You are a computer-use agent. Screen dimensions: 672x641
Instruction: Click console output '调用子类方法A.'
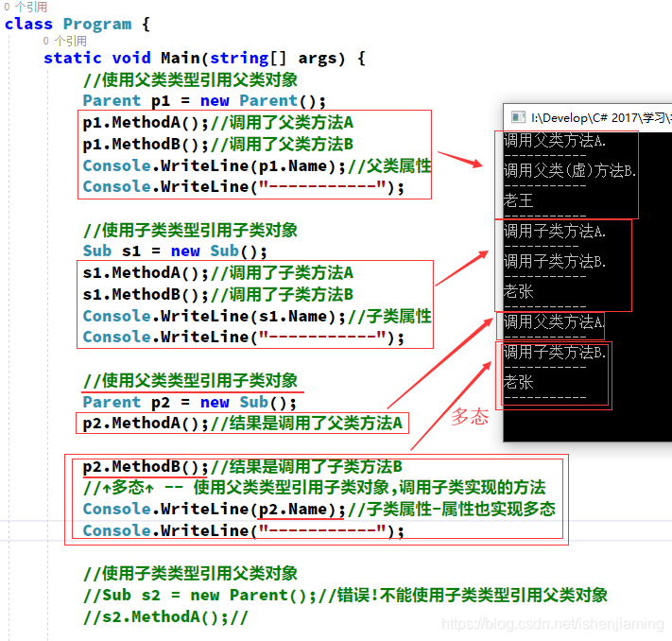pos(554,232)
